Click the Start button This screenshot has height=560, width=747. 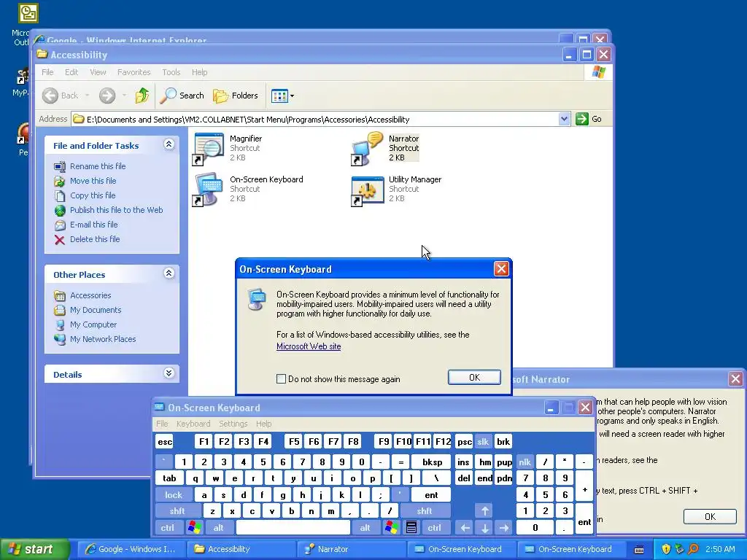pos(35,550)
